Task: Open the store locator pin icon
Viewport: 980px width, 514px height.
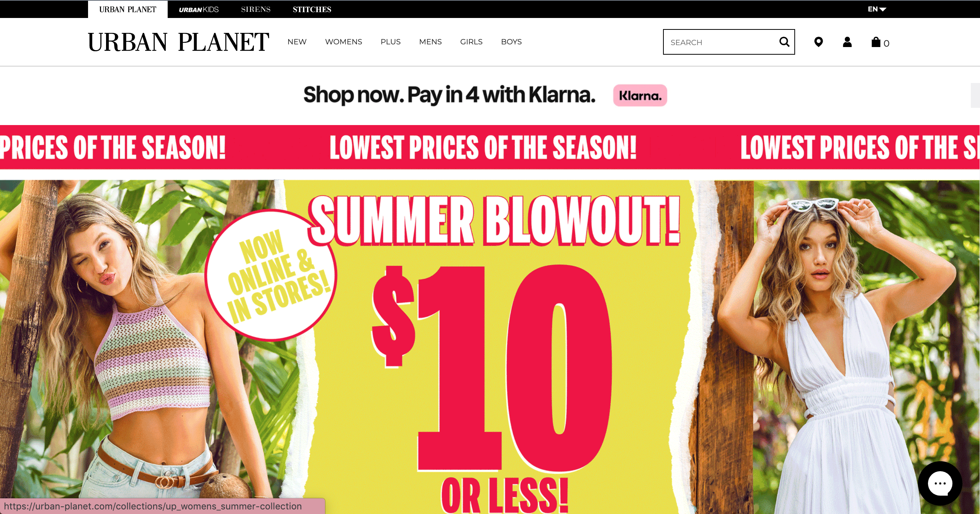Action: pyautogui.click(x=818, y=42)
